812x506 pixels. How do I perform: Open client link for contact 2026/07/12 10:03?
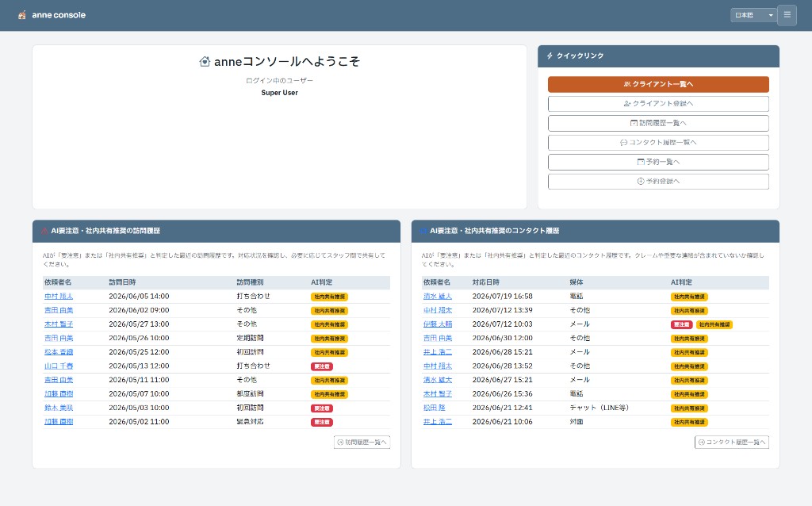[x=438, y=324]
